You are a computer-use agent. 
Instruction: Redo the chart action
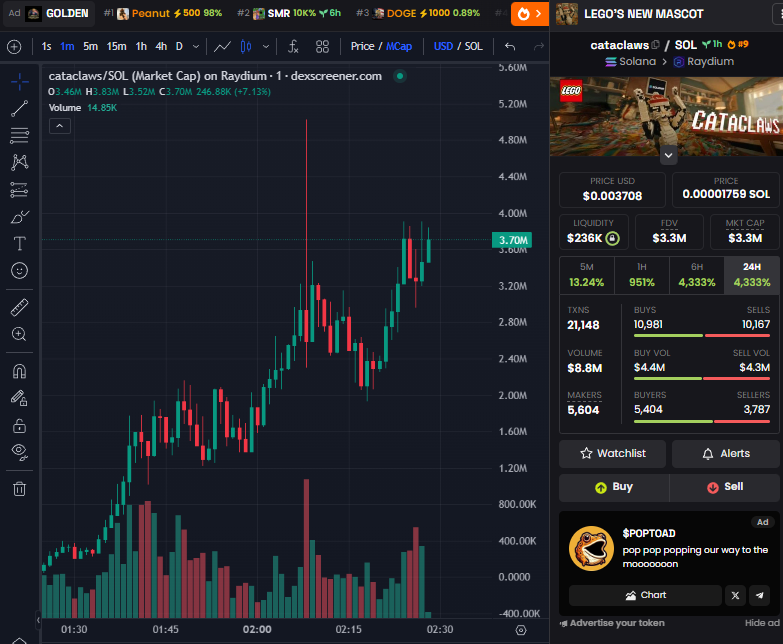(x=538, y=46)
